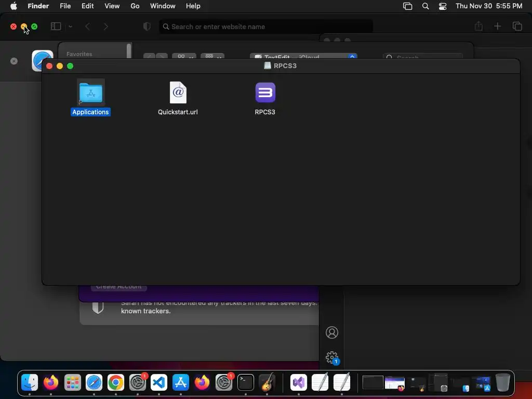
Task: Open Safari from the Dock
Action: click(x=94, y=382)
